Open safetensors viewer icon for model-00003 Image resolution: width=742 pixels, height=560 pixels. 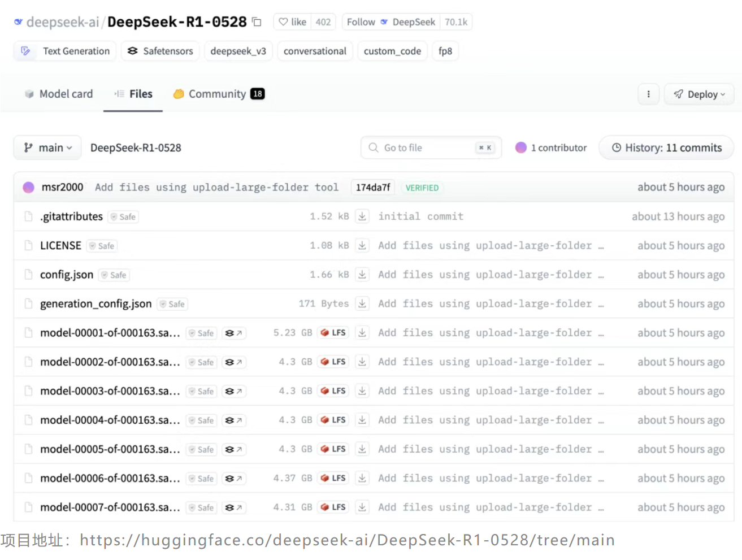pyautogui.click(x=233, y=391)
